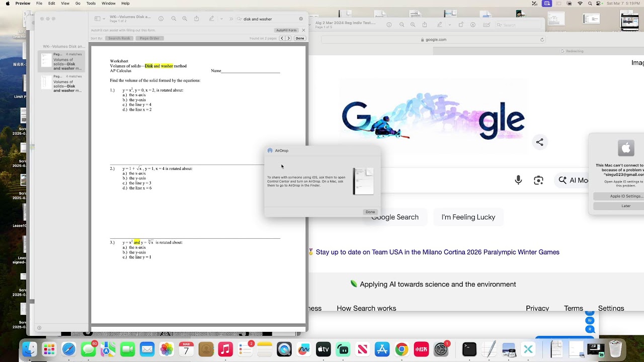This screenshot has width=644, height=362.
Task: Go to next search match arrow
Action: (288, 38)
